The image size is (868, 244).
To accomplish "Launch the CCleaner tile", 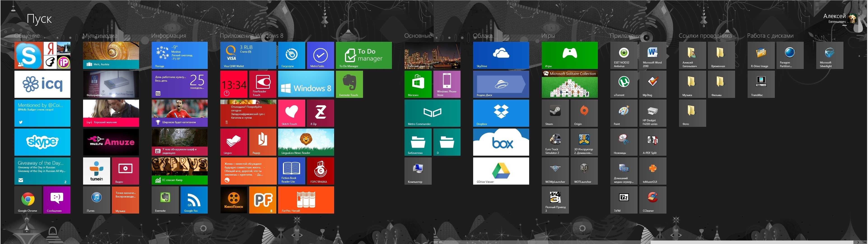I will click(x=653, y=200).
